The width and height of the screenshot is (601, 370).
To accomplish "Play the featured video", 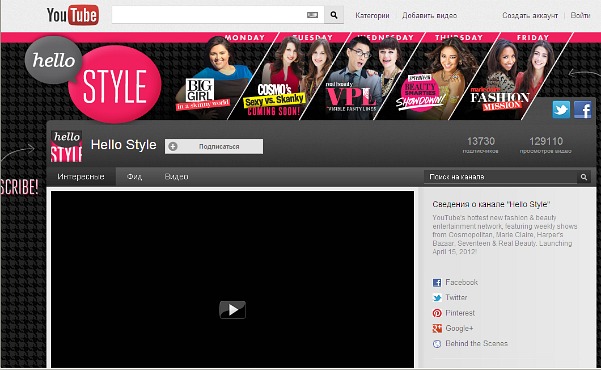I will point(232,310).
